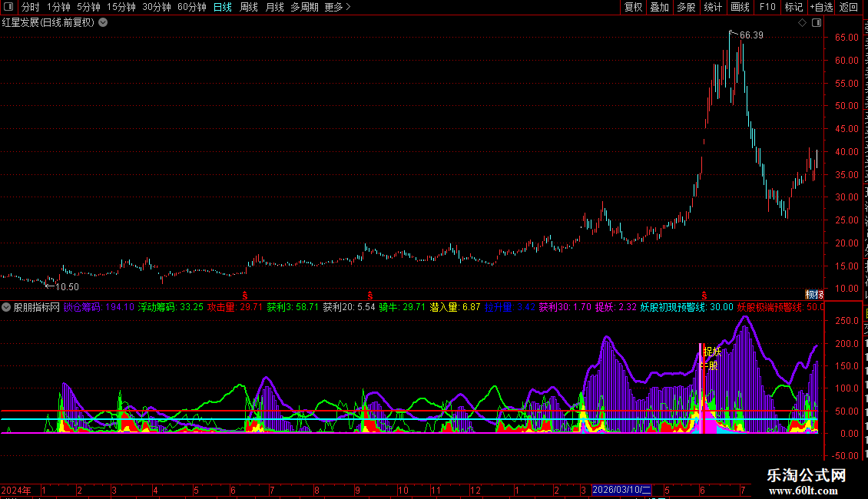Viewport: 868px width, 499px height.
Task: Click the 叠加 overlay button
Action: tap(659, 7)
